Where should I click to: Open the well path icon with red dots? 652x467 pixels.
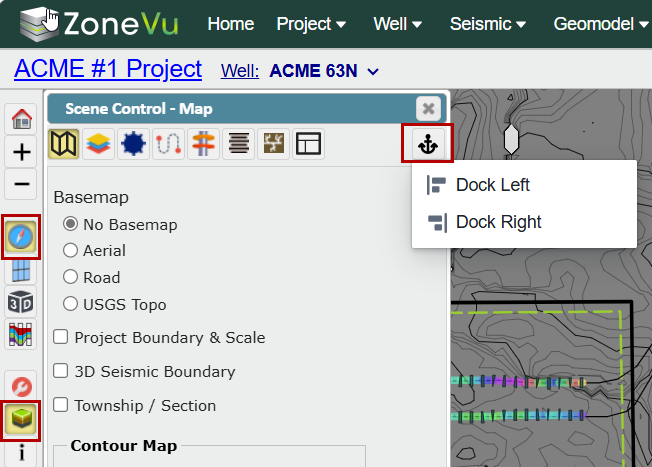(168, 144)
